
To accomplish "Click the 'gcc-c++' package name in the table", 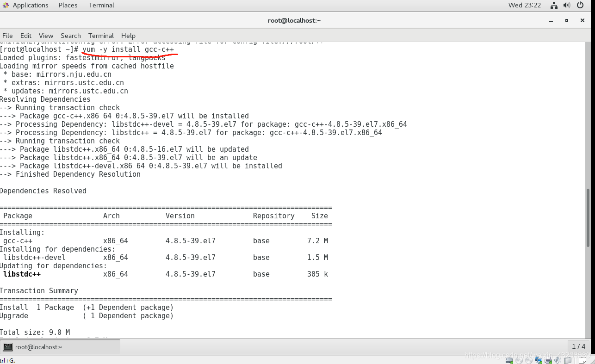I will pos(18,241).
